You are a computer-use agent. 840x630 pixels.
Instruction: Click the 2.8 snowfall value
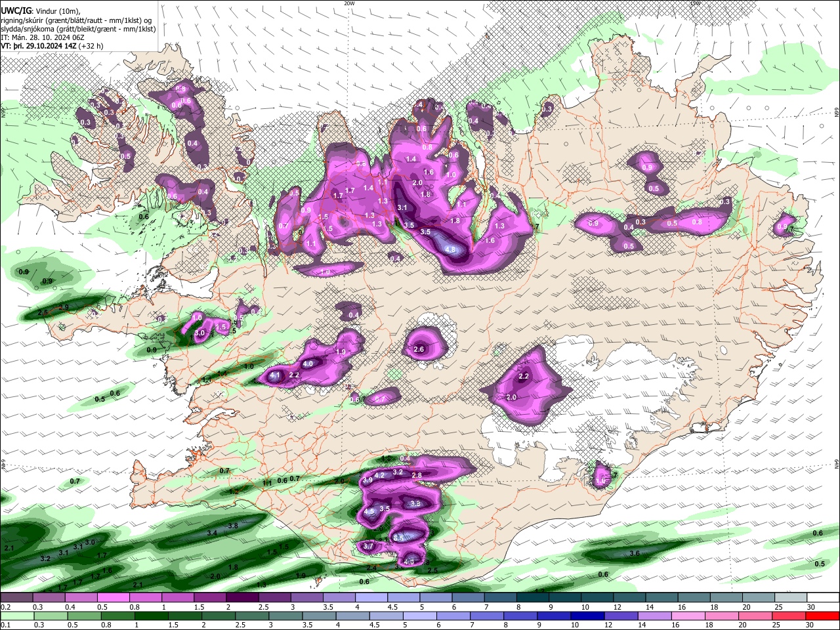pos(417,475)
